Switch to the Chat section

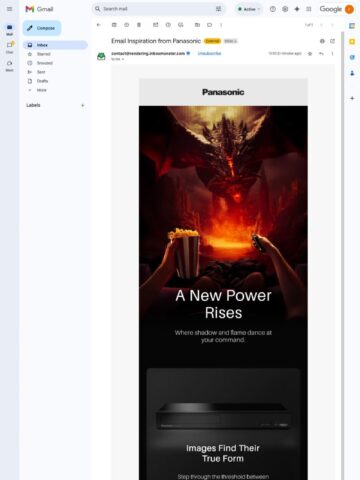pos(9,47)
